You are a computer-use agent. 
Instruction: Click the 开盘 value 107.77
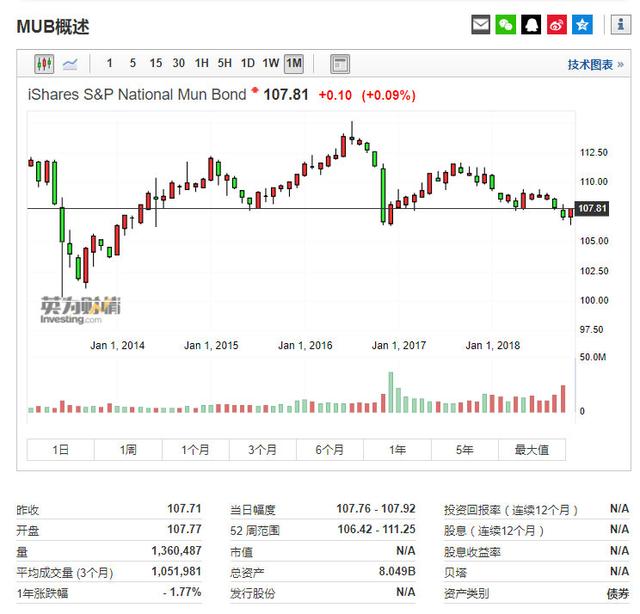pyautogui.click(x=184, y=529)
